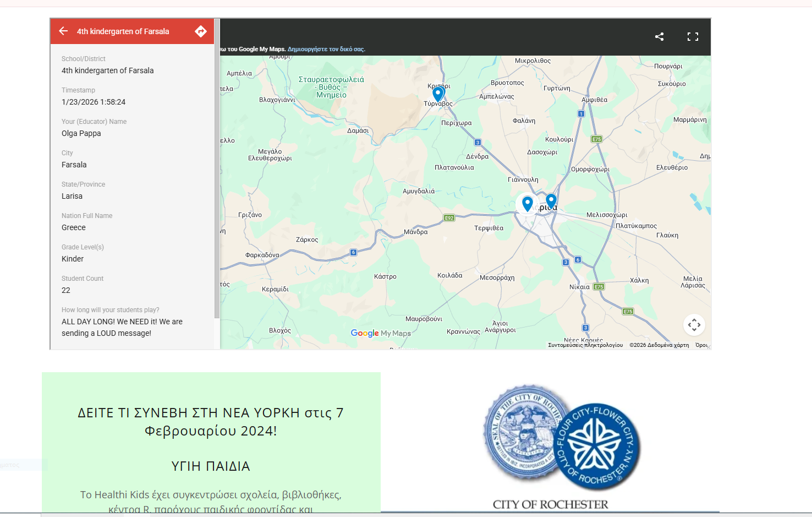Click the back arrow in the red header
Viewport: 812px width, 517px height.
[x=63, y=31]
